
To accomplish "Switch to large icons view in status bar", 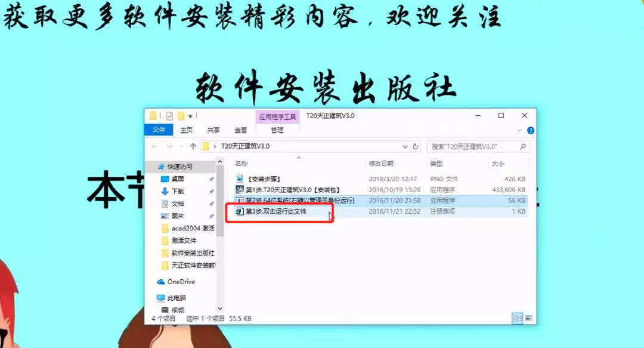I will point(528,318).
